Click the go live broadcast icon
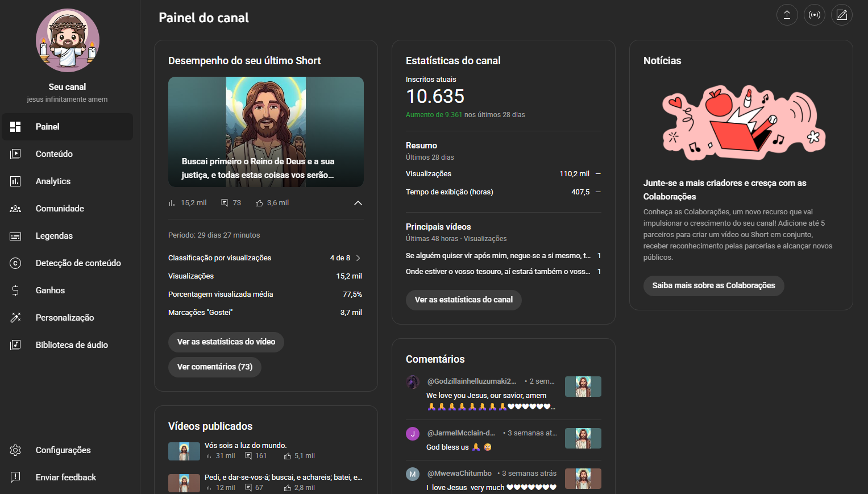This screenshot has width=868, height=494. [814, 15]
